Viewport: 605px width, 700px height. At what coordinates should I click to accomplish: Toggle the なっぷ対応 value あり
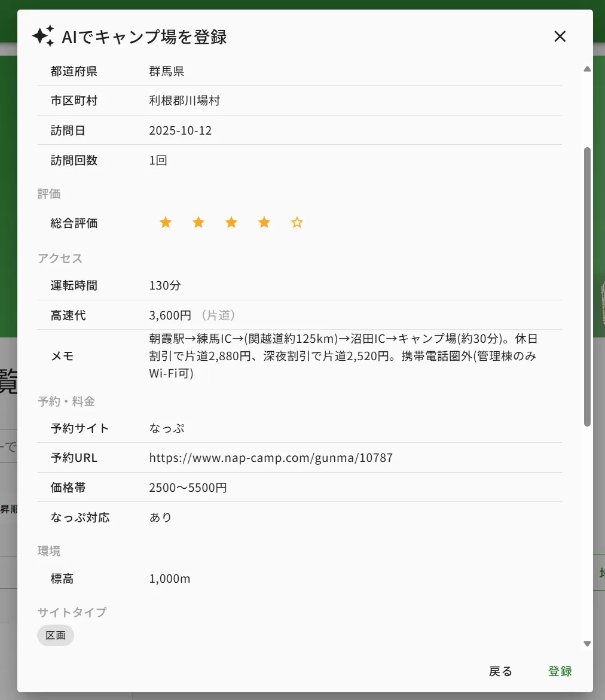(160, 517)
